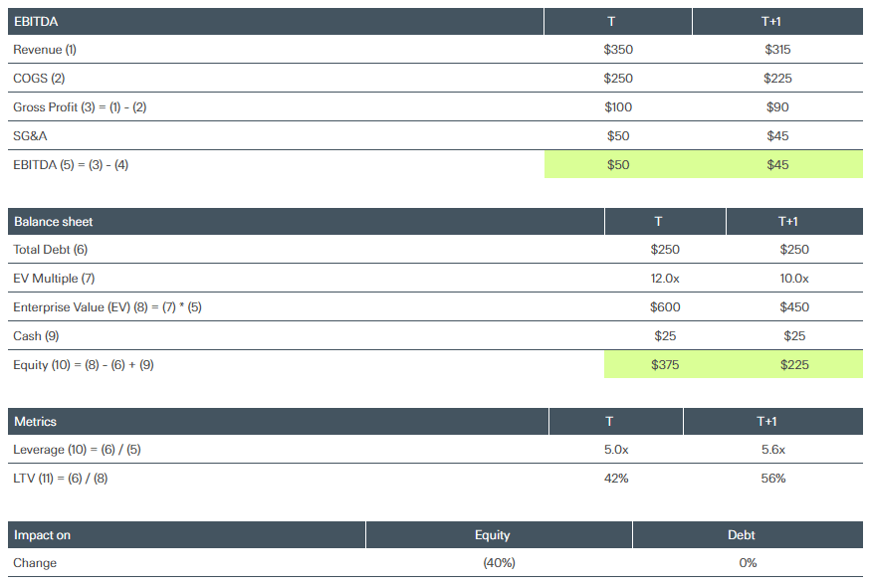Select the Enterprise Value $600 cell
The image size is (869, 588).
(665, 307)
